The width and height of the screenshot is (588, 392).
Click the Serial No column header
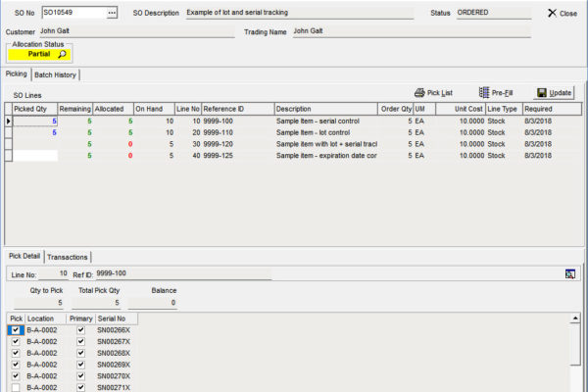117,318
